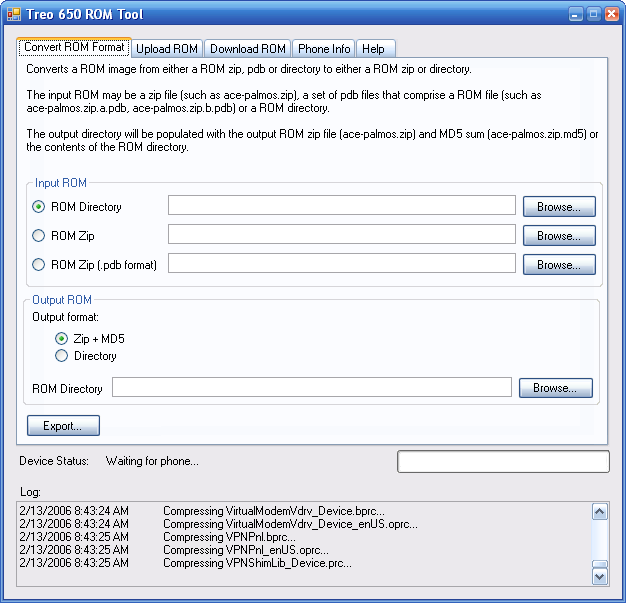The width and height of the screenshot is (626, 603).
Task: Click the ROM Zip (.pdb format) path field
Action: 342,263
